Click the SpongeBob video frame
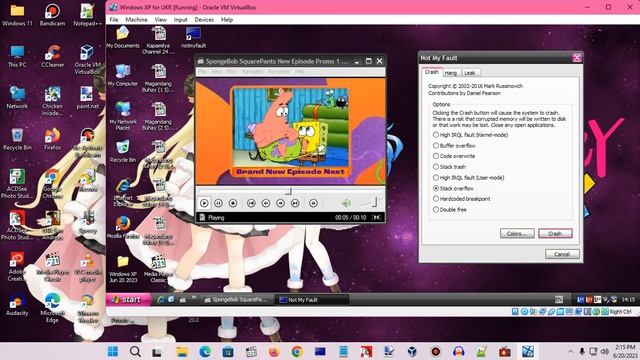 tap(290, 131)
